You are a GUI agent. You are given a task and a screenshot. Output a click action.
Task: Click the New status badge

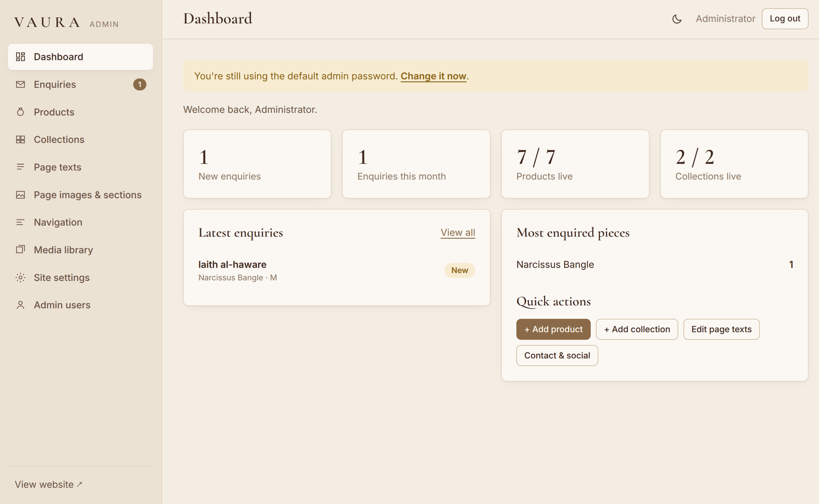point(460,271)
